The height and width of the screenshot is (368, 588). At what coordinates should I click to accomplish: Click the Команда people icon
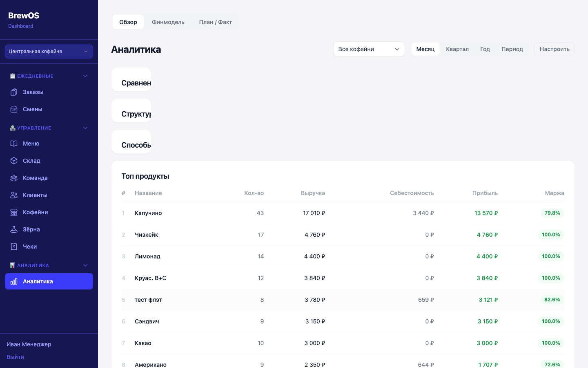point(14,178)
